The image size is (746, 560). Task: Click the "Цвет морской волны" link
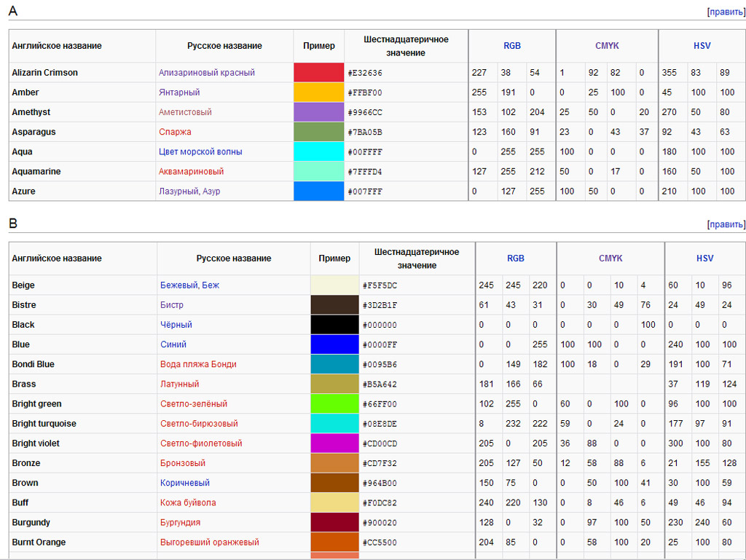pyautogui.click(x=200, y=151)
